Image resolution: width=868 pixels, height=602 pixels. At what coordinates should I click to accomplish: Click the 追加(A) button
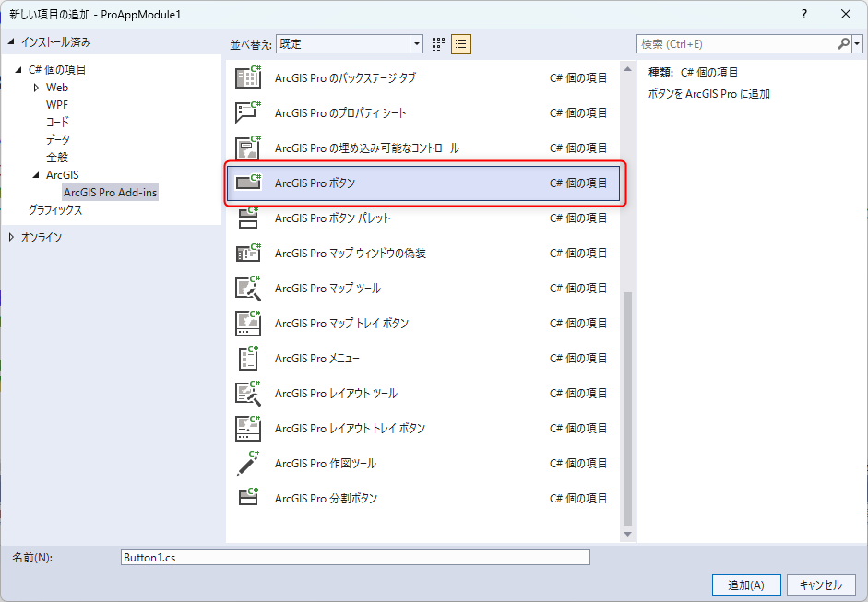pos(746,584)
